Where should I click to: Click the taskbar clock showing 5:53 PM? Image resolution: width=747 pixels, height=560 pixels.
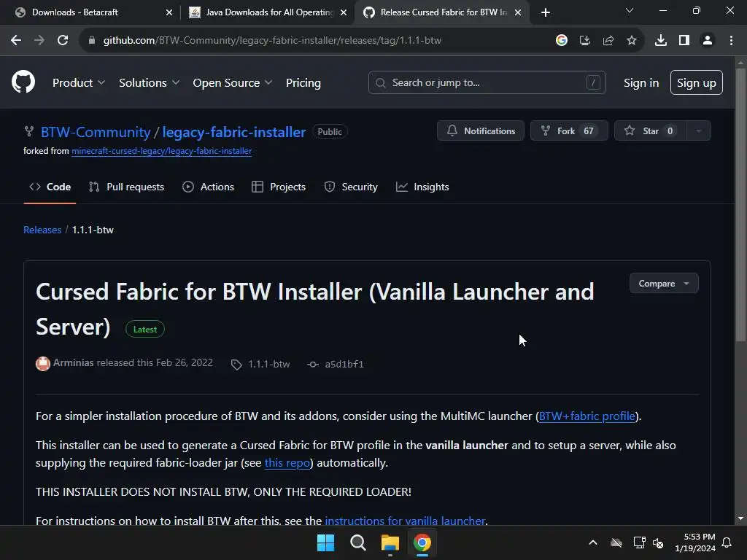click(x=695, y=542)
